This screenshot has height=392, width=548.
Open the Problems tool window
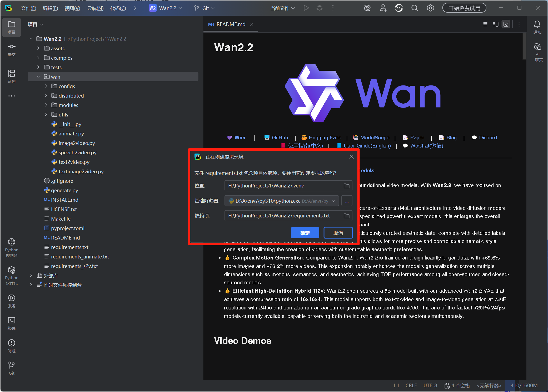point(12,346)
